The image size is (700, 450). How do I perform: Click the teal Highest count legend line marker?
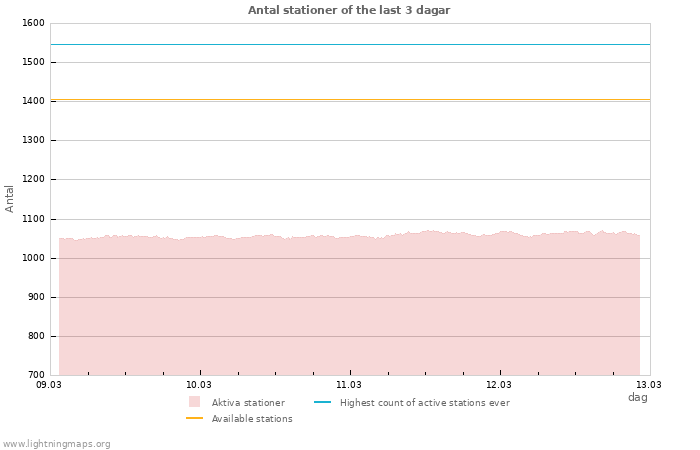322,402
